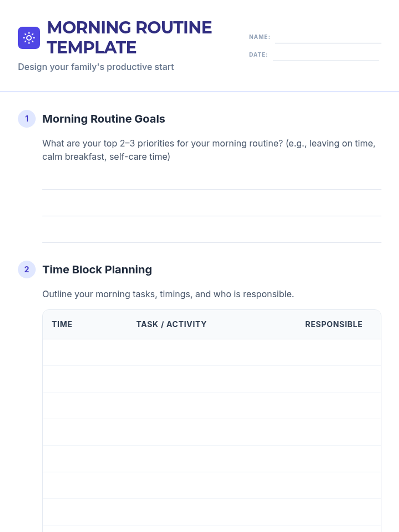Click the subtitle about family's productive start
399x532 pixels.
(x=96, y=67)
